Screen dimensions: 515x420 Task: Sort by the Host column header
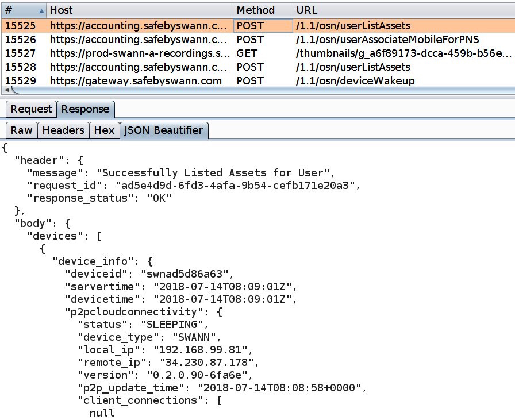click(140, 10)
